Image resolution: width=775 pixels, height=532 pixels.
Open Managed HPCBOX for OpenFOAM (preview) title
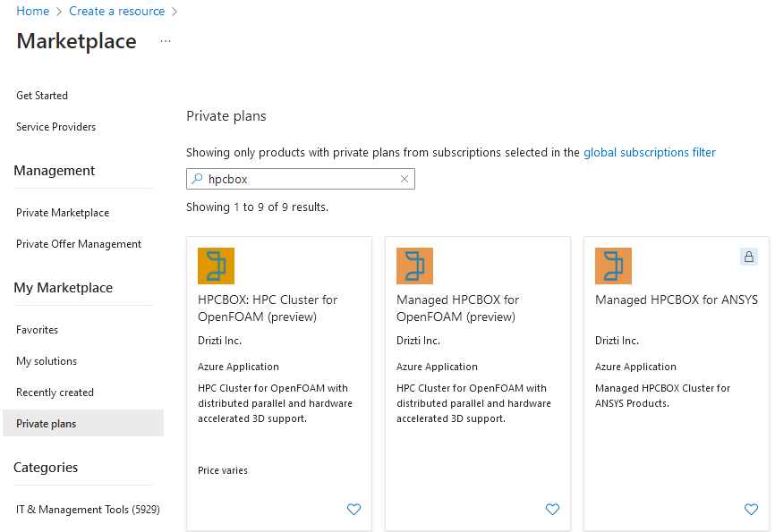coord(457,308)
